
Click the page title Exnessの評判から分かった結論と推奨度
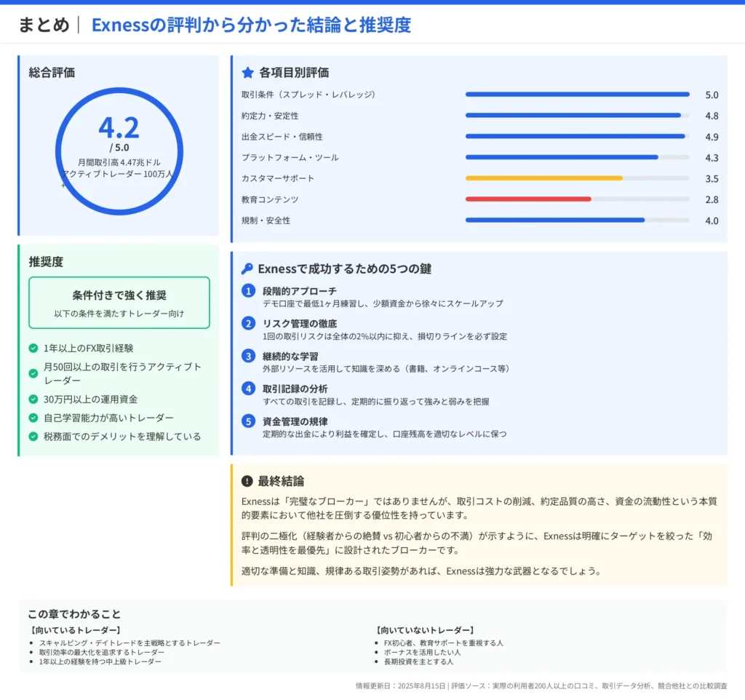(x=251, y=25)
